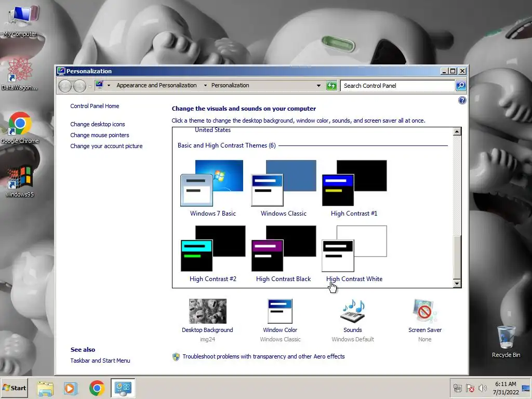Click the theme list scroll up arrow
The height and width of the screenshot is (399, 532).
tap(457, 131)
